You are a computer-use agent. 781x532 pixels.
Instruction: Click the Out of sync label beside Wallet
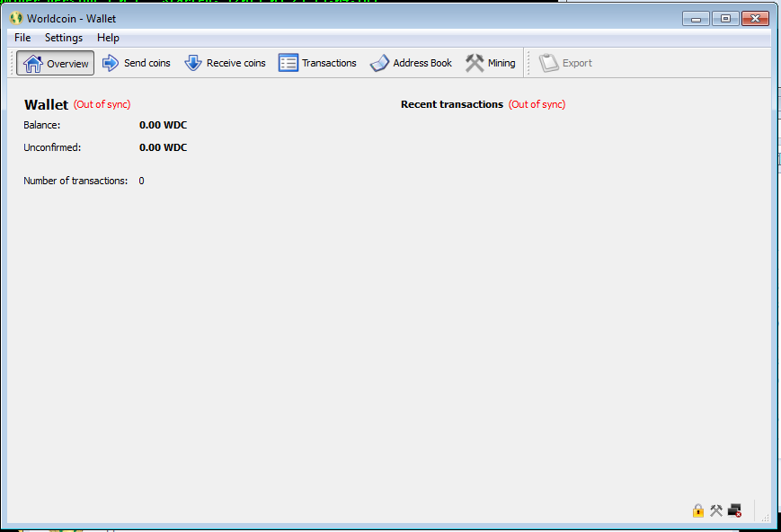(x=102, y=104)
